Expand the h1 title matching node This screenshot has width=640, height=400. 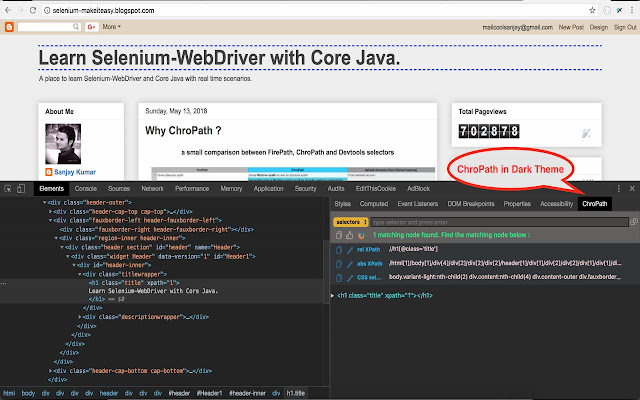tap(333, 296)
